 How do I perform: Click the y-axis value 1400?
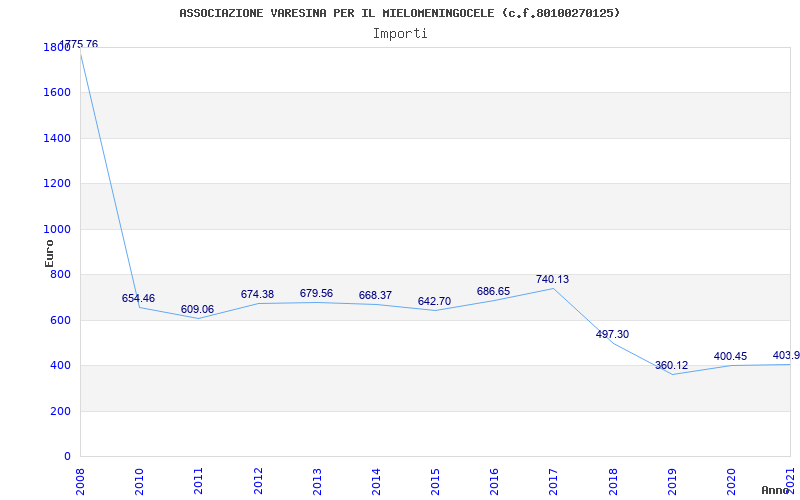coord(57,138)
